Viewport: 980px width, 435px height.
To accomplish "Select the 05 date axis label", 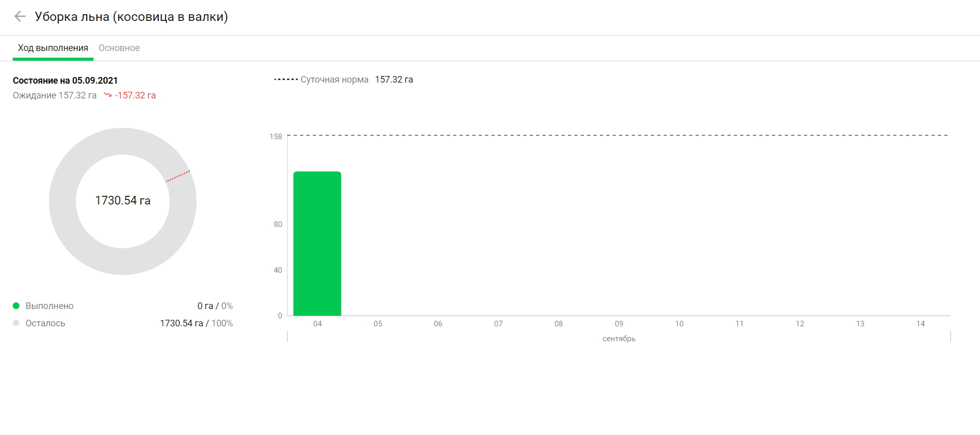I will 378,324.
